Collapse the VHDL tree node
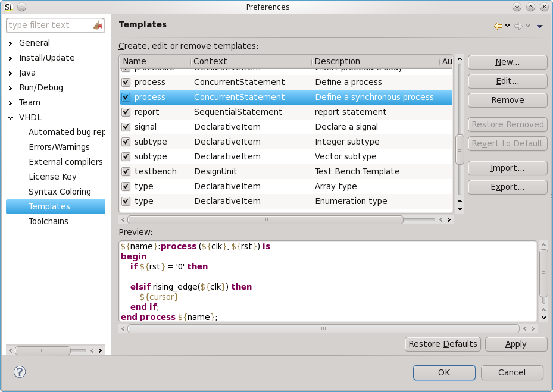The width and height of the screenshot is (553, 392). click(11, 118)
